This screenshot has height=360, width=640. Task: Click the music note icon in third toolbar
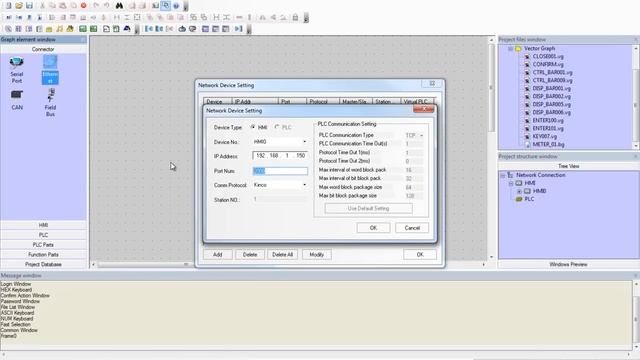(60, 29)
